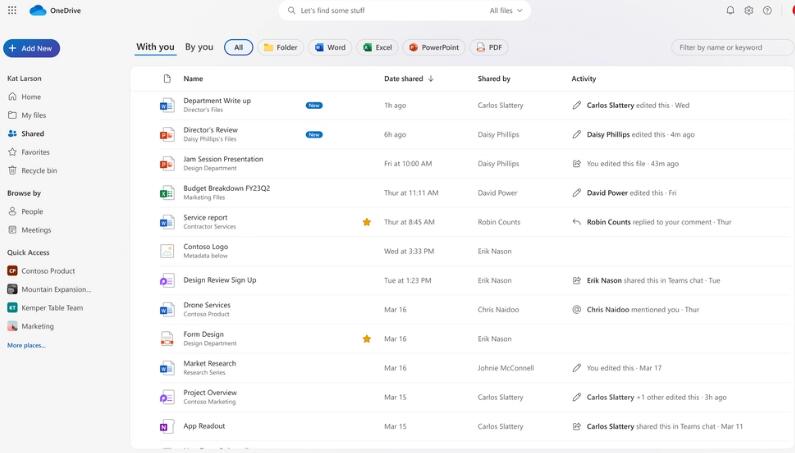This screenshot has height=453, width=795.
Task: Open the More places link
Action: [26, 345]
